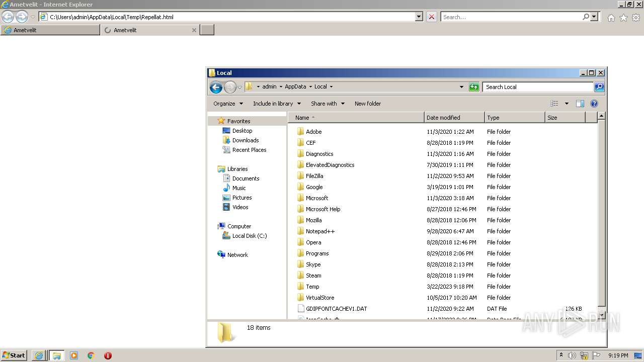Switch to the first Ametvelit tab

pos(50,30)
